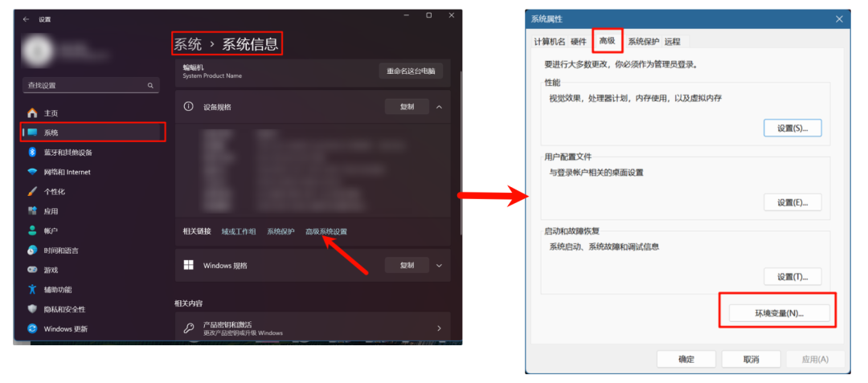868x383 pixels.
Task: Open the 主页 home page in sidebar
Action: coord(51,113)
